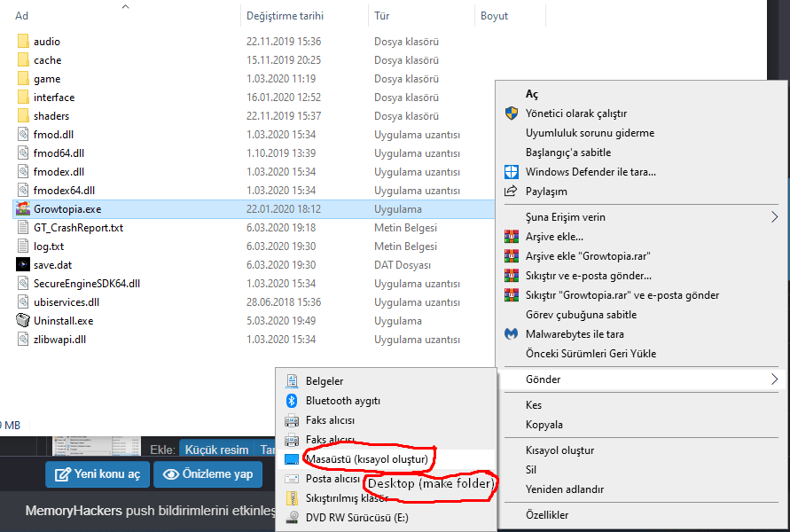Select the fmod.dll file icon

click(23, 135)
